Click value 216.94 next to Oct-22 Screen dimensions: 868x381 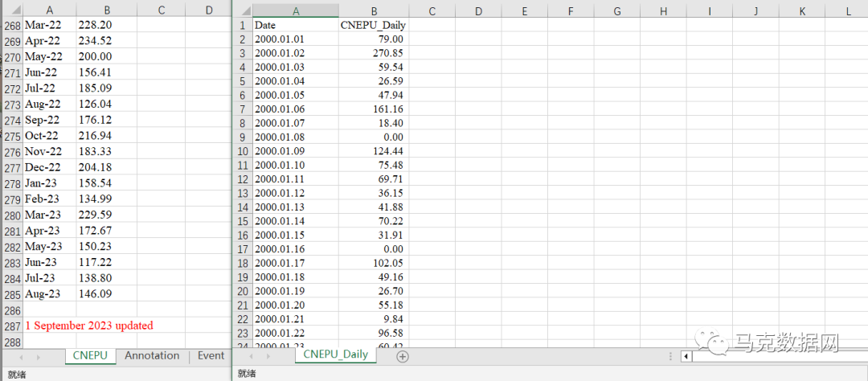point(107,136)
